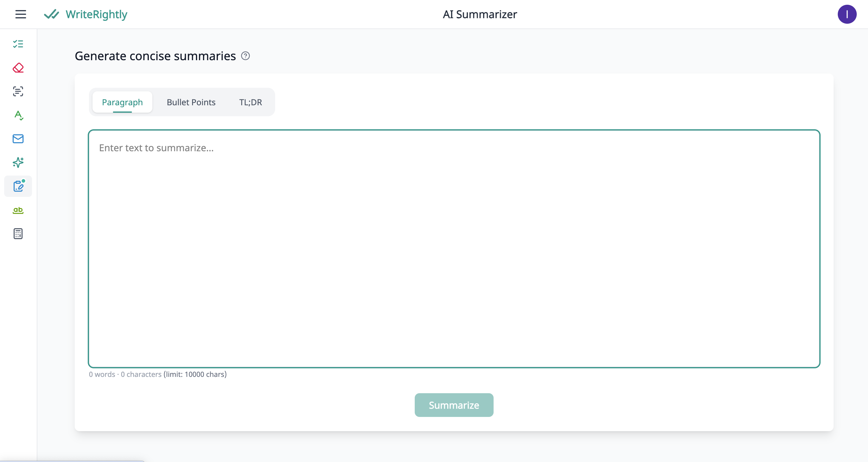Switch to the TL;DR tab
Image resolution: width=868 pixels, height=462 pixels.
click(250, 102)
